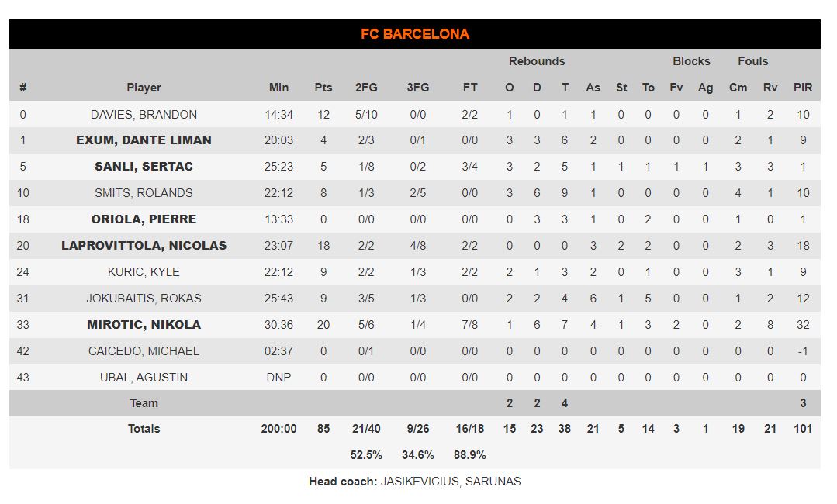Screen dimensions: 837x504
Task: Click the Pts column header
Action: click(323, 88)
